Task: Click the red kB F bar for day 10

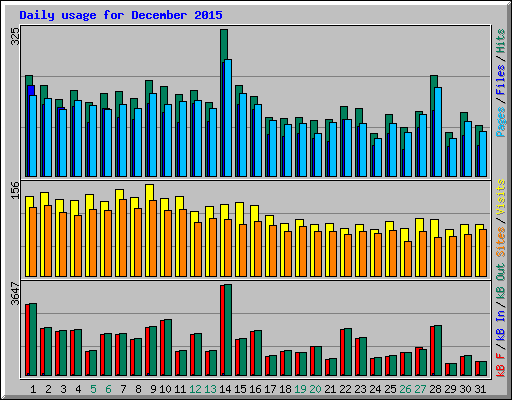Action: (x=162, y=348)
